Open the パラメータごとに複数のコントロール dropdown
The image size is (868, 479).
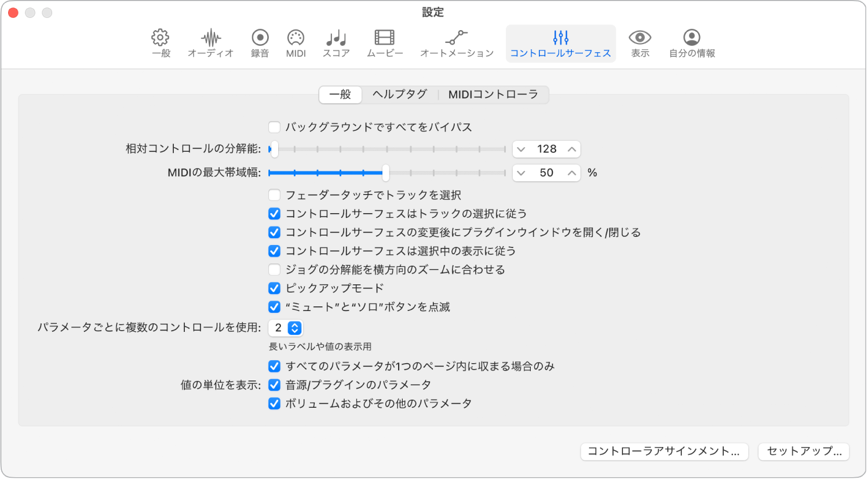tap(286, 328)
